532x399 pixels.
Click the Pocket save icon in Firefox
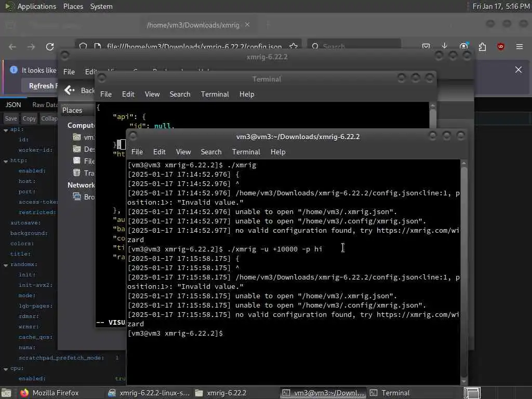click(426, 46)
